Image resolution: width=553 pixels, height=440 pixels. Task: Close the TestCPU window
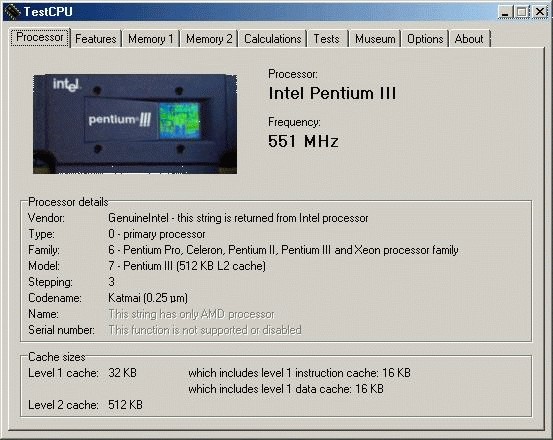click(x=540, y=12)
